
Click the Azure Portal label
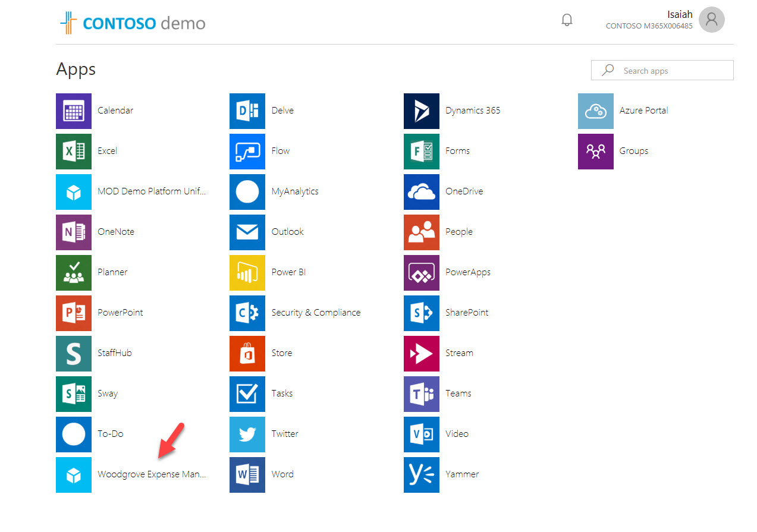(643, 111)
